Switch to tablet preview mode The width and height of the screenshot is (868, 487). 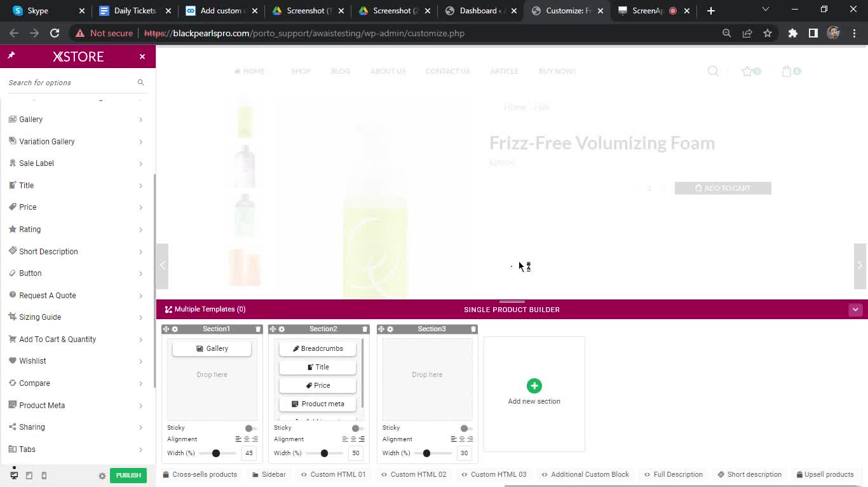(x=29, y=476)
